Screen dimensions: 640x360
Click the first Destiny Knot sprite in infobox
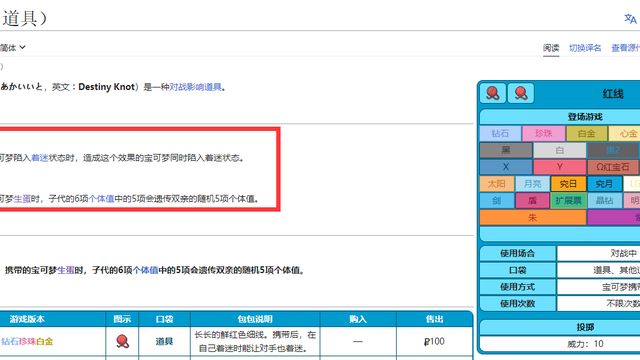(493, 93)
